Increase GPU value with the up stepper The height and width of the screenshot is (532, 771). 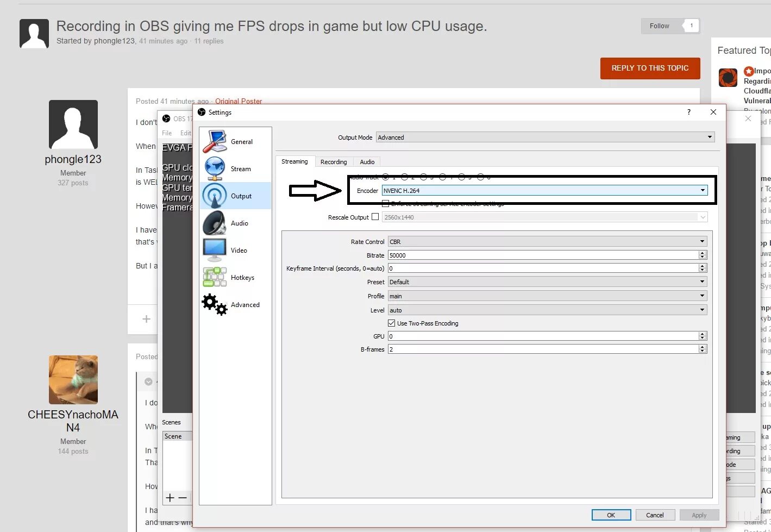pyautogui.click(x=703, y=334)
